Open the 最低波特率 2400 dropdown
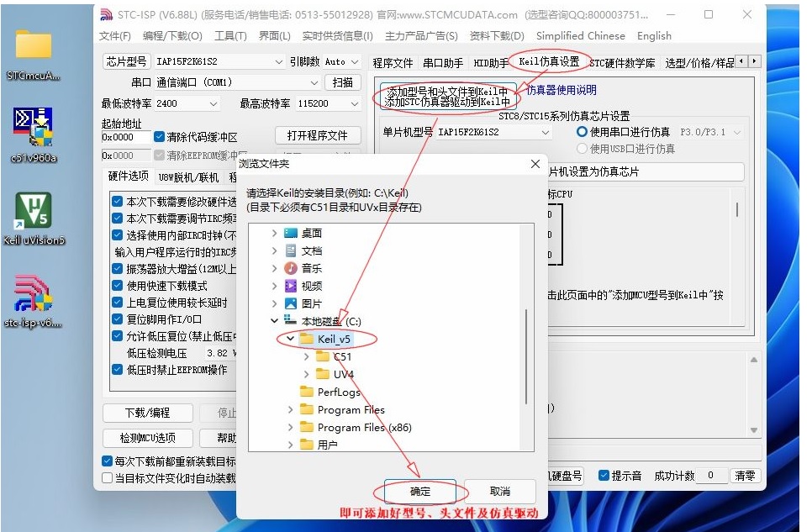The width and height of the screenshot is (812, 532). pos(187,103)
